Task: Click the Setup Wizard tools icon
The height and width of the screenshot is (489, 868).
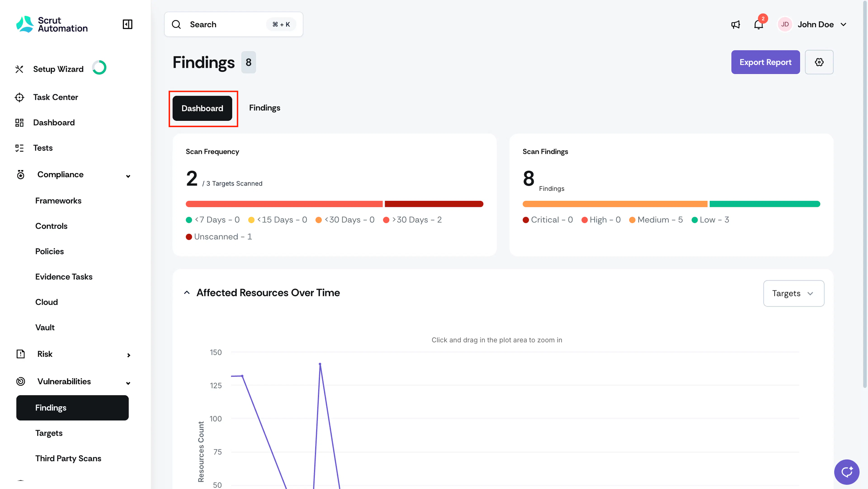Action: click(x=19, y=69)
